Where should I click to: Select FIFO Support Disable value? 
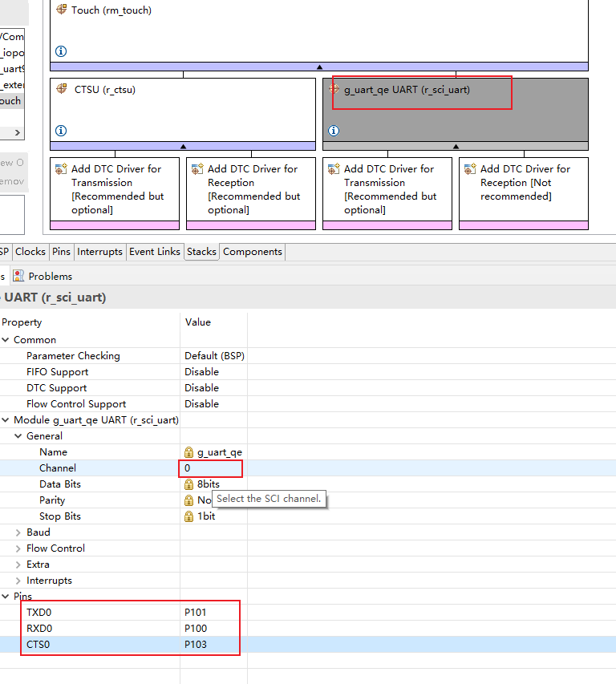point(201,372)
